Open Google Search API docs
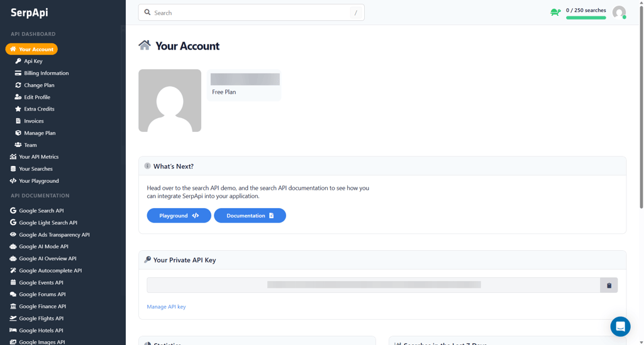 coord(41,211)
